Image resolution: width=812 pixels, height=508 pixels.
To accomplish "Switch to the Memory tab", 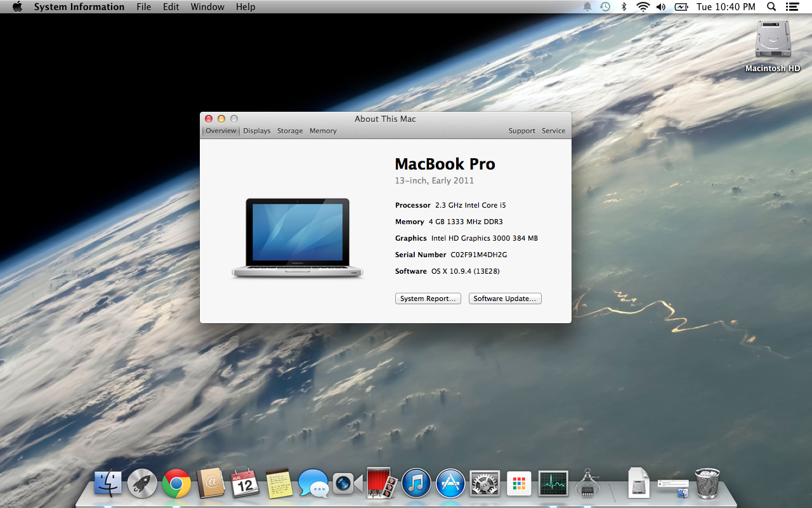I will [323, 131].
